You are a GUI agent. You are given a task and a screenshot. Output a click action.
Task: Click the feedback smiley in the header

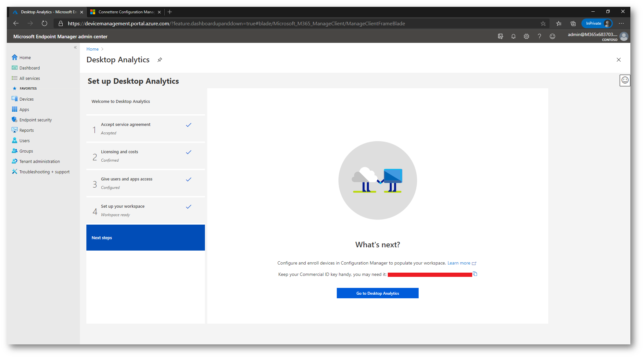552,36
